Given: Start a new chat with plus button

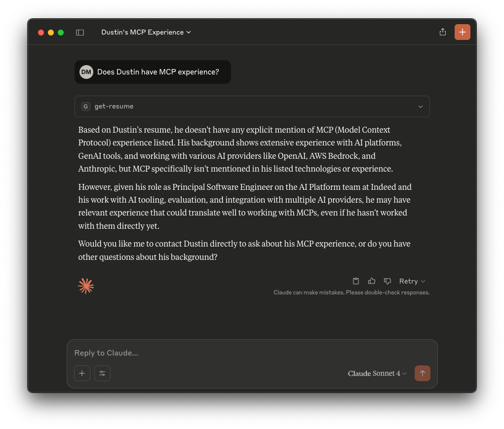Looking at the screenshot, I should 463,32.
